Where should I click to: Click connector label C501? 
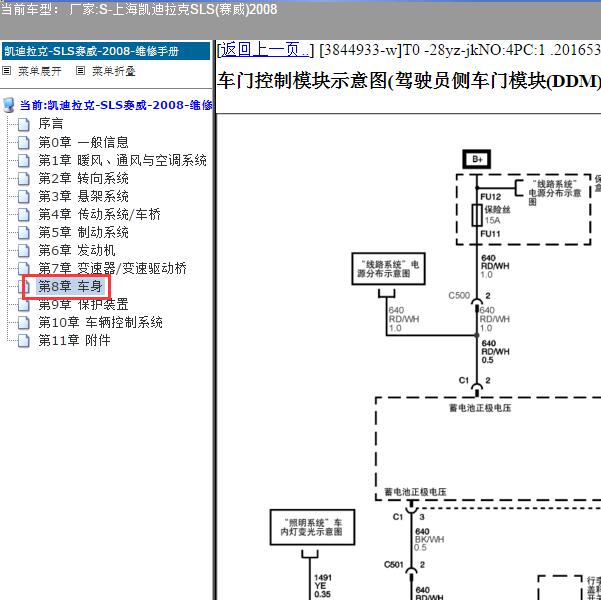(x=394, y=565)
